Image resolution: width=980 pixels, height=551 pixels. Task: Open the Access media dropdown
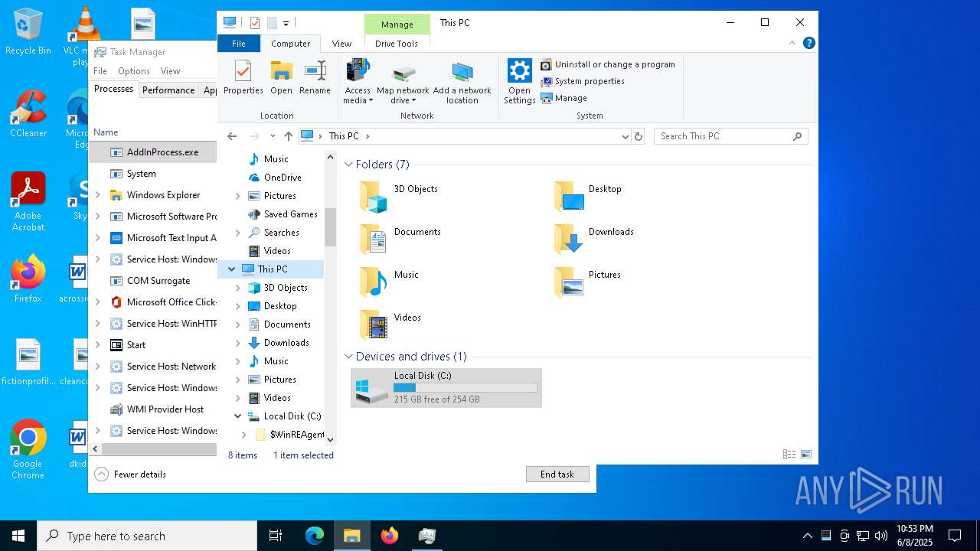pyautogui.click(x=358, y=96)
